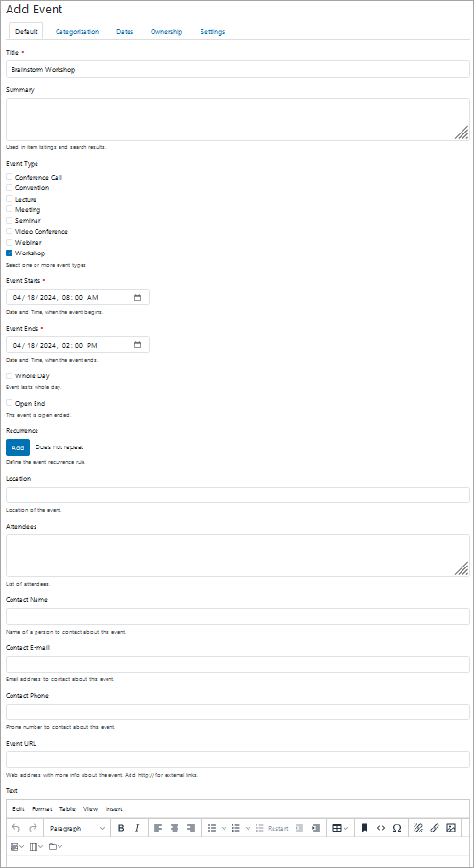Viewport: 474px width, 868px height.
Task: Open calendar picker for Event Ends
Action: point(138,345)
